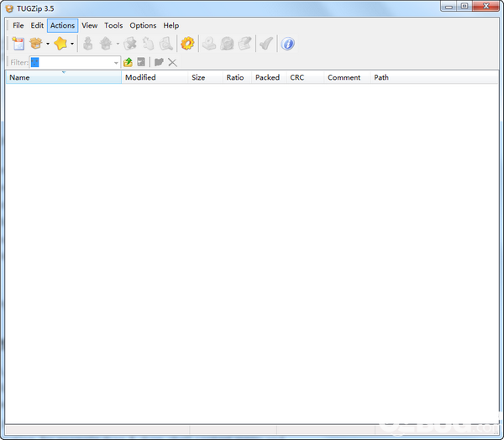This screenshot has height=440, width=504.
Task: Expand the Favorites star dropdown arrow
Action: click(72, 44)
